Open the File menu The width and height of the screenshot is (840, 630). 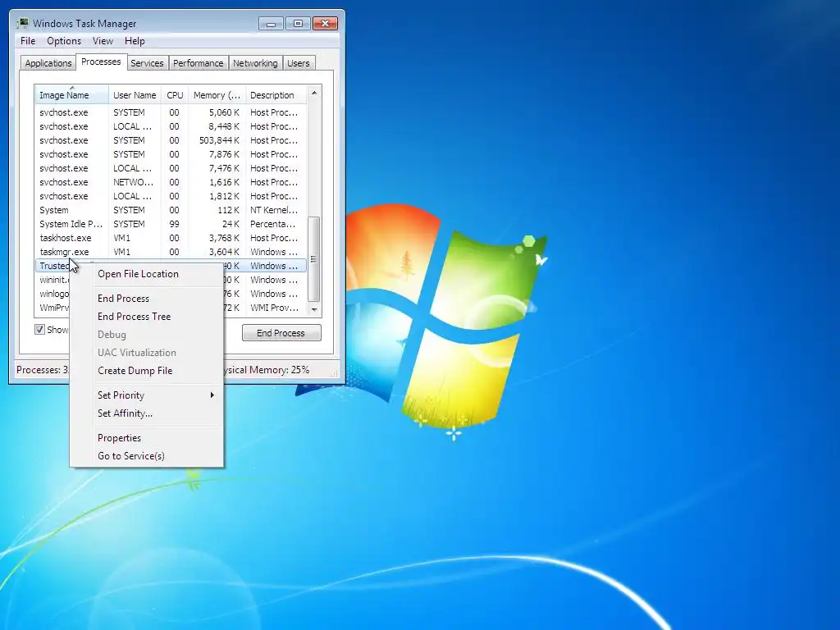point(28,41)
